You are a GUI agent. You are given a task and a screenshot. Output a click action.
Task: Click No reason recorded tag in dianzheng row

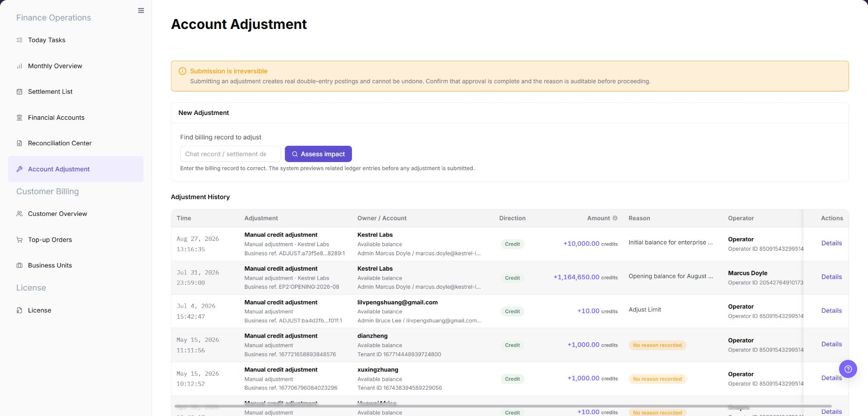657,345
